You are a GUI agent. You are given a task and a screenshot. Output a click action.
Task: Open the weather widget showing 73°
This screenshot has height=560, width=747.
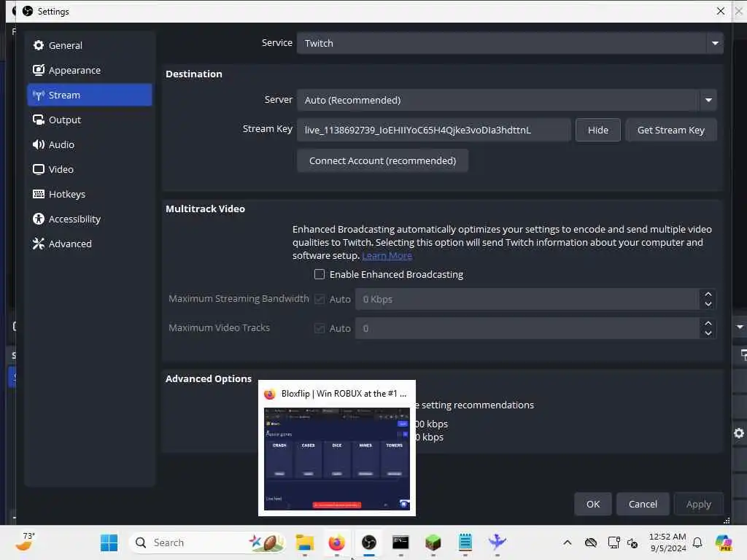coord(26,542)
